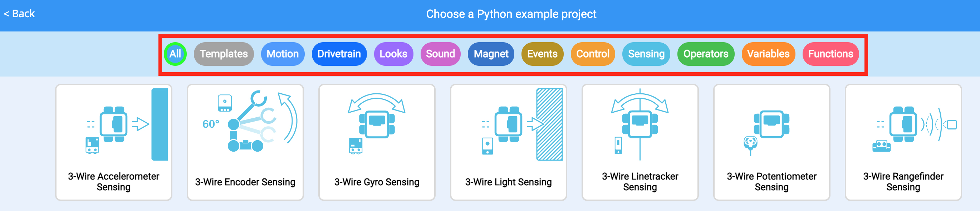Show only Sensing examples

[646, 54]
